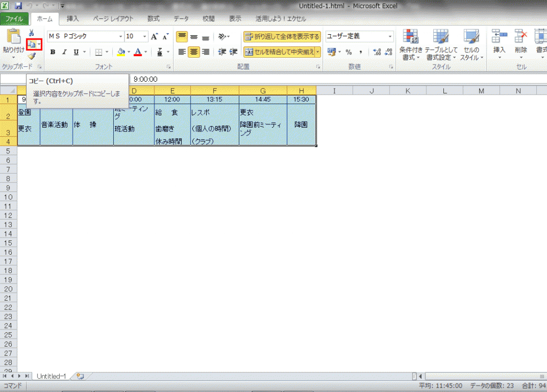Screen dimensions: 547x392
Task: Toggle wrap text (折り返して全体を表示する)
Action: (x=282, y=36)
